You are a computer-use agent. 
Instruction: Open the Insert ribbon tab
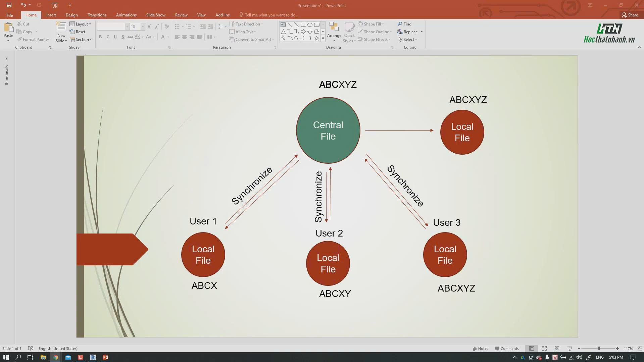(51, 15)
